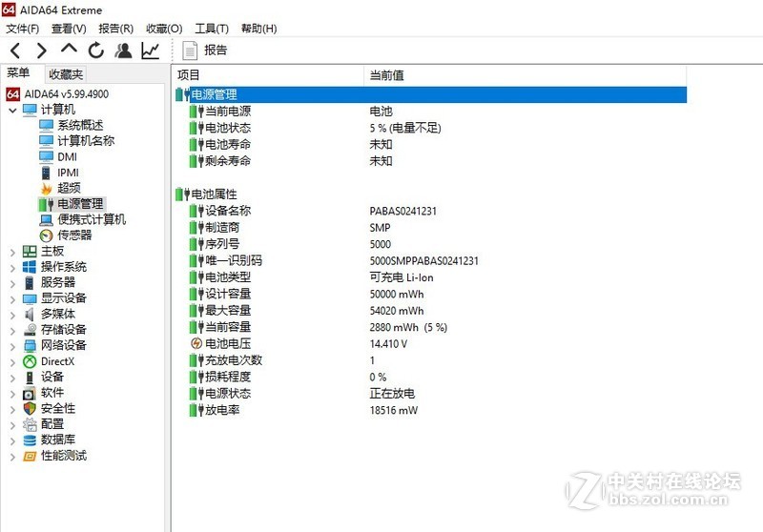Expand the 多媒体 tree node
Image resolution: width=763 pixels, height=532 pixels.
(x=12, y=315)
